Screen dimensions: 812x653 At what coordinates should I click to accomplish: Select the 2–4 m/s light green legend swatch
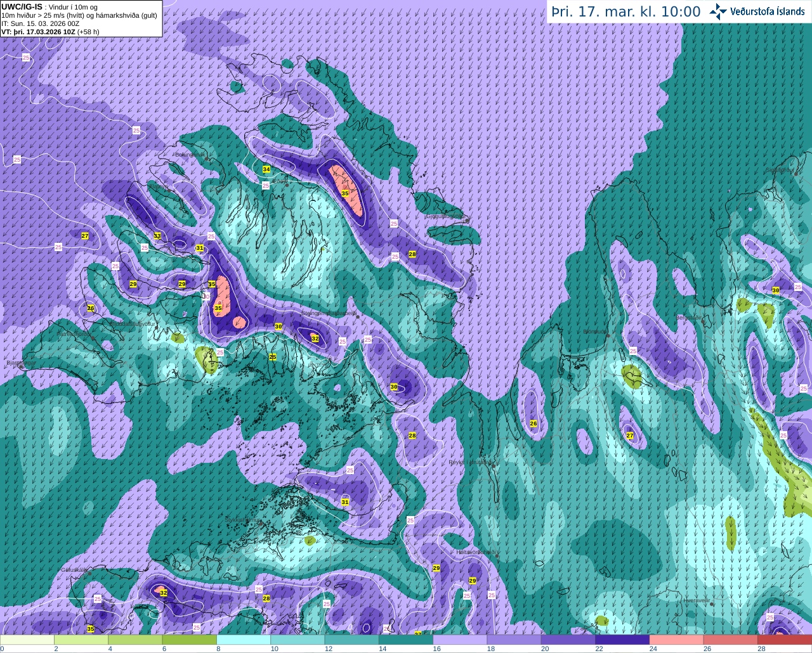click(x=81, y=640)
